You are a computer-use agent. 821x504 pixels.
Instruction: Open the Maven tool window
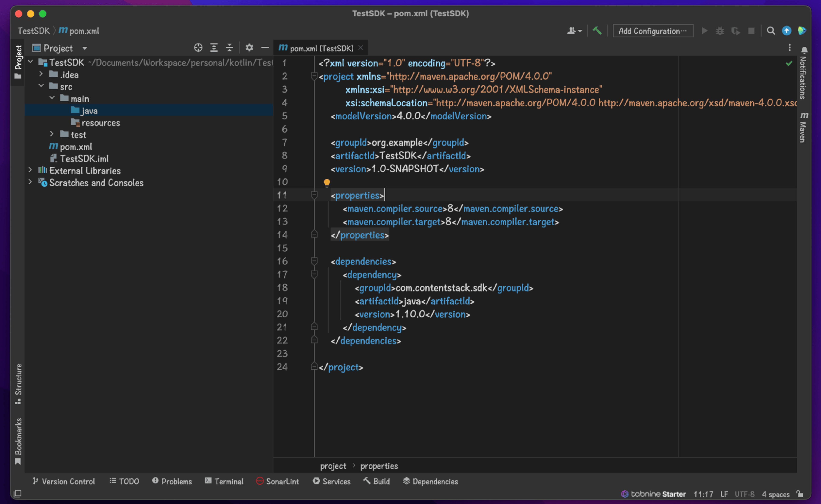(x=804, y=127)
